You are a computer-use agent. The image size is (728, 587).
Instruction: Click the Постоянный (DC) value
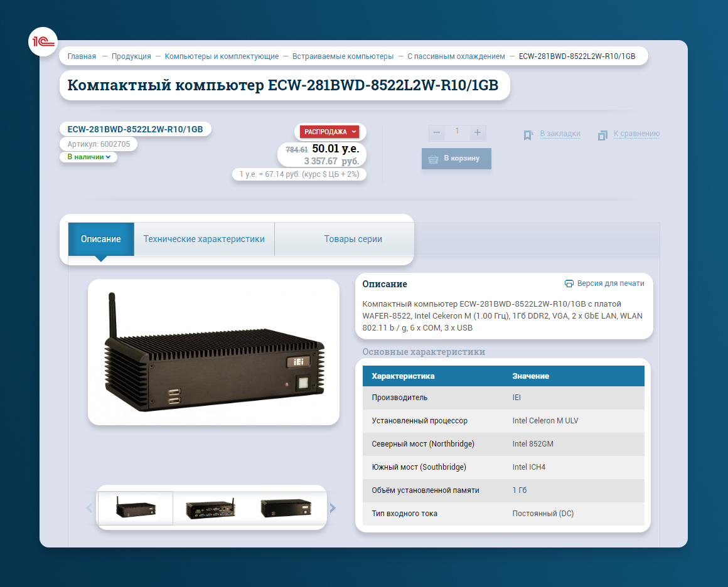tap(543, 514)
